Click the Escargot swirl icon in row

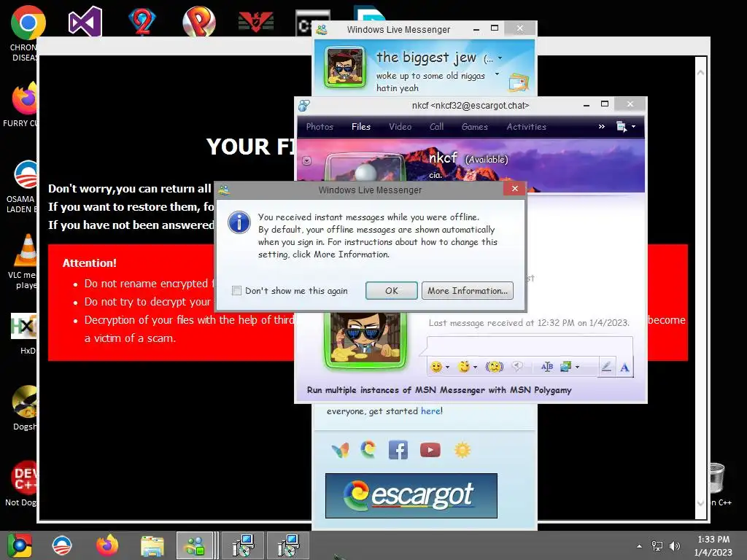pyautogui.click(x=368, y=449)
